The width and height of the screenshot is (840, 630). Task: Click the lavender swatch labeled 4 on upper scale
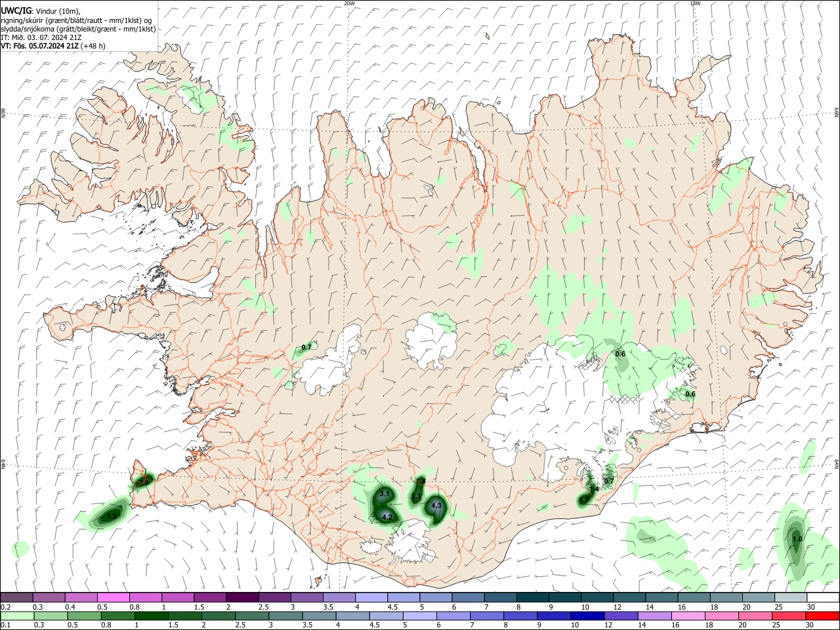click(x=371, y=597)
